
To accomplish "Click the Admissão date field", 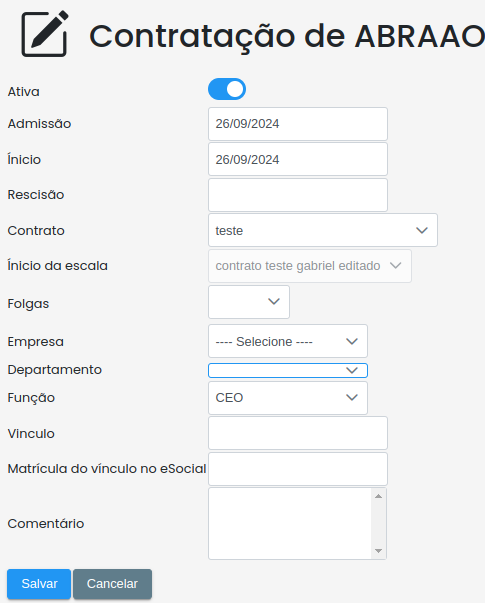I will click(298, 124).
